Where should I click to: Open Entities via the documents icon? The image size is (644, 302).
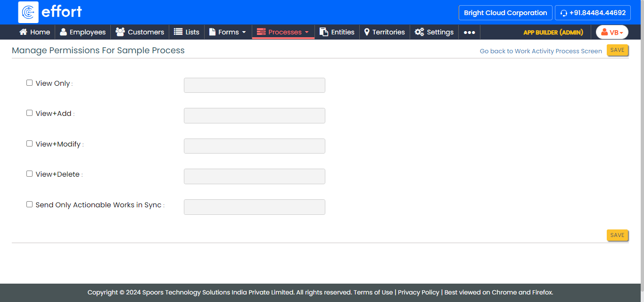click(324, 32)
